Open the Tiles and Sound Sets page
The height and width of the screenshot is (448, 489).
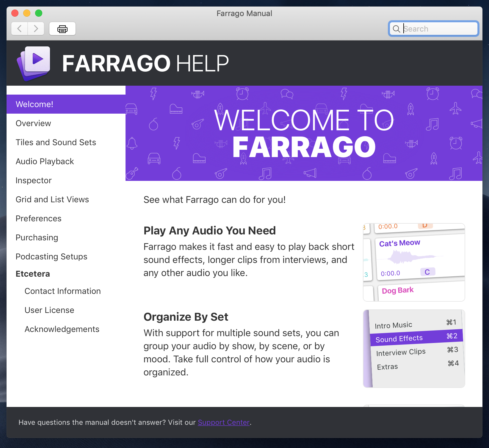pyautogui.click(x=56, y=142)
